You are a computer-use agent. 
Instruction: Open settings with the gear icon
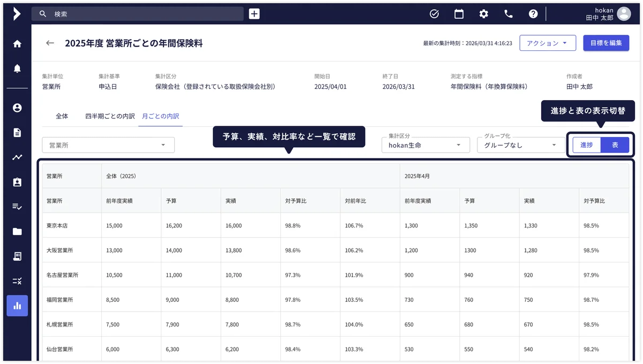[483, 14]
